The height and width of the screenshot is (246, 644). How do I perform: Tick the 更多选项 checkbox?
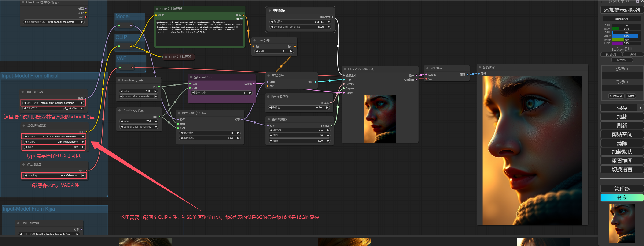[630, 49]
